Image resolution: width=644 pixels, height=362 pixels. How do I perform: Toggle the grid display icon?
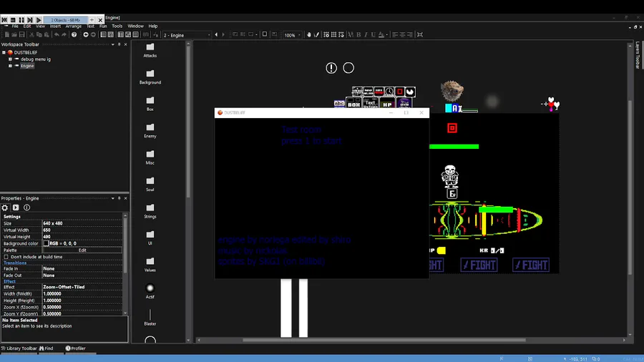(x=333, y=35)
